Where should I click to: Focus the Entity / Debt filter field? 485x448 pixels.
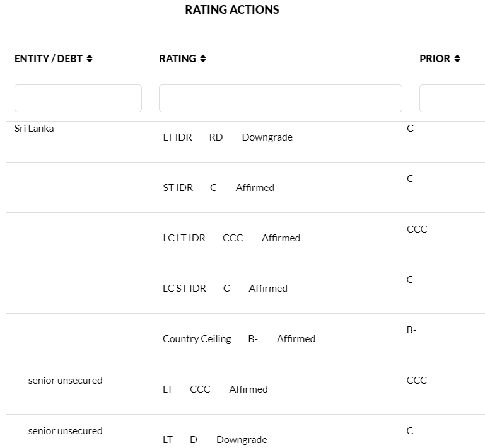78,98
